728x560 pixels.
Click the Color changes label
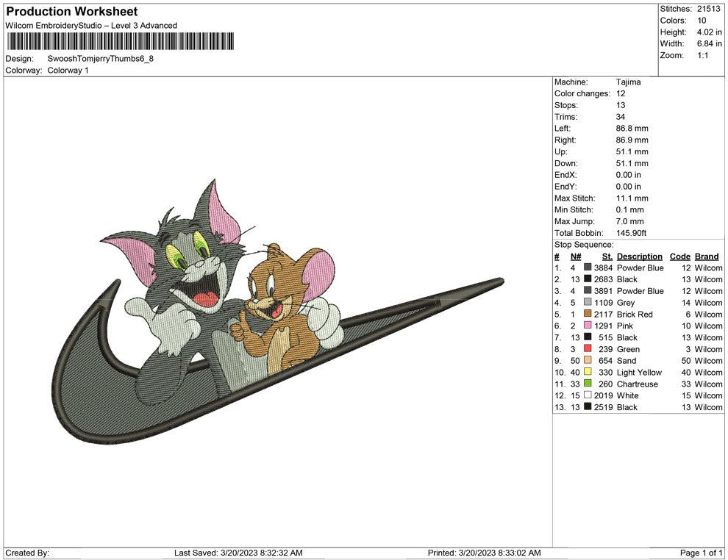coord(582,94)
